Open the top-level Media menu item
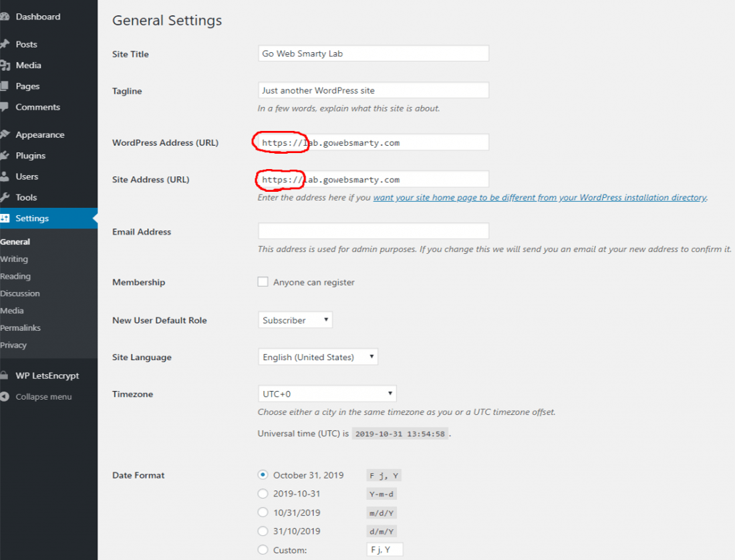 [x=29, y=65]
